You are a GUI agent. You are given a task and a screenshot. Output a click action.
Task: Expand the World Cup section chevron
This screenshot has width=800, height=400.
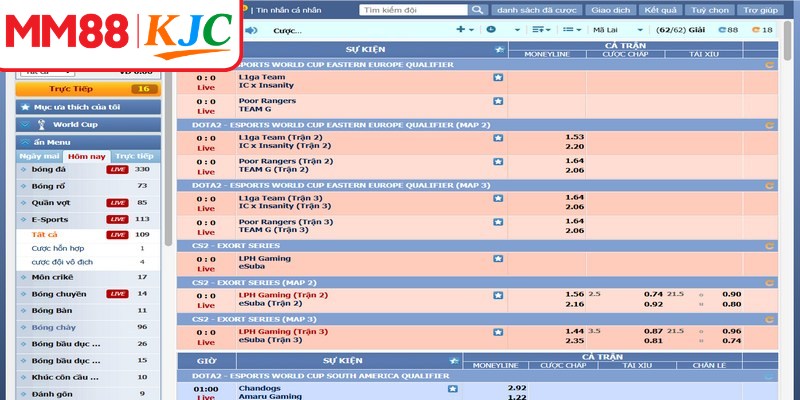(25, 124)
